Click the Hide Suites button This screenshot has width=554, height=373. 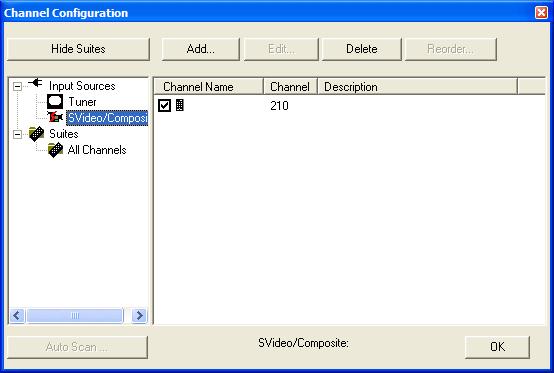point(78,49)
